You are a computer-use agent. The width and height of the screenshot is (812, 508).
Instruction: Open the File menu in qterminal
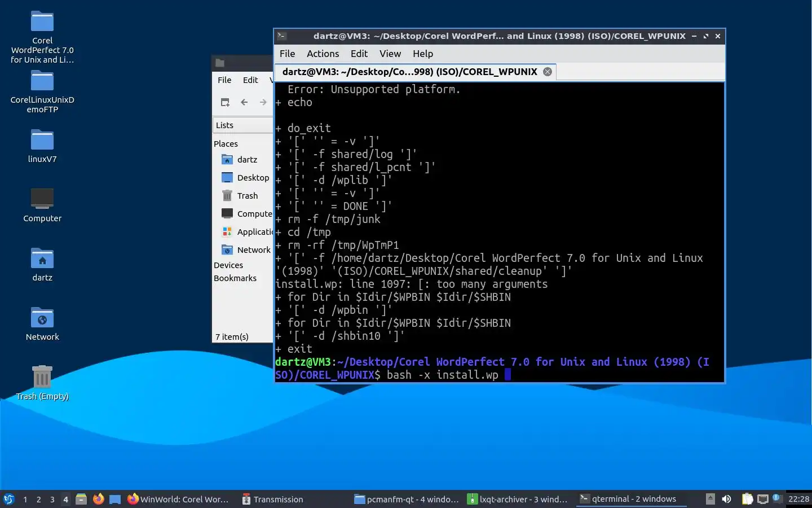[287, 54]
